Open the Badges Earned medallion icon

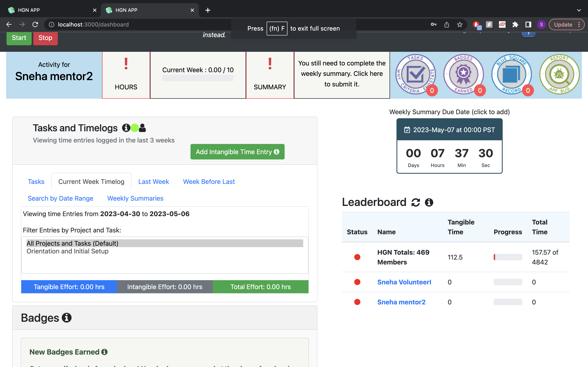tap(464, 74)
